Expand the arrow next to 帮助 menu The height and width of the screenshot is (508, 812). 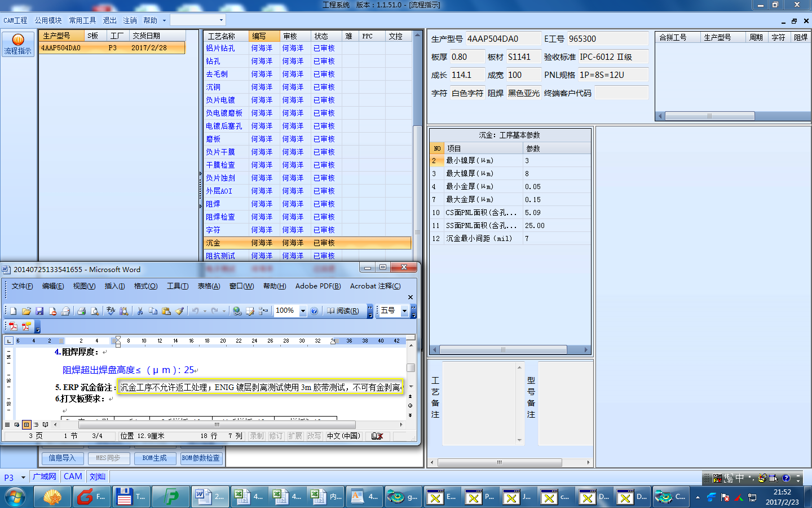[164, 20]
